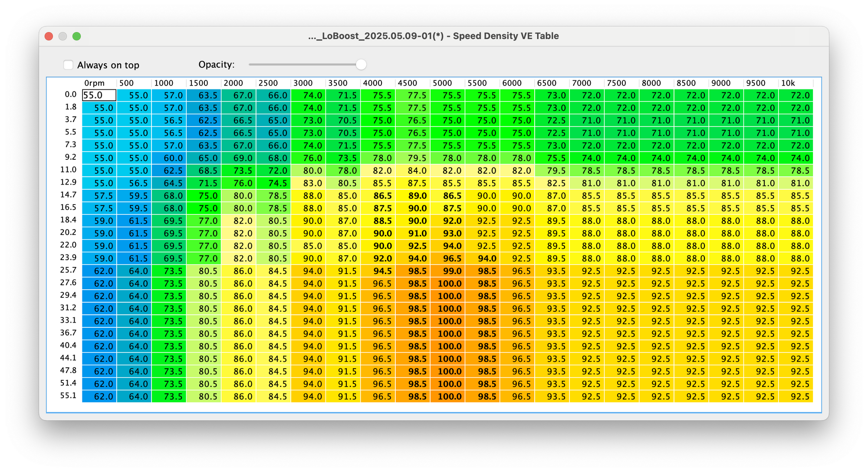This screenshot has height=472, width=868.
Task: Select the 62.5 cell in row 11.0
Action: pyautogui.click(x=169, y=171)
